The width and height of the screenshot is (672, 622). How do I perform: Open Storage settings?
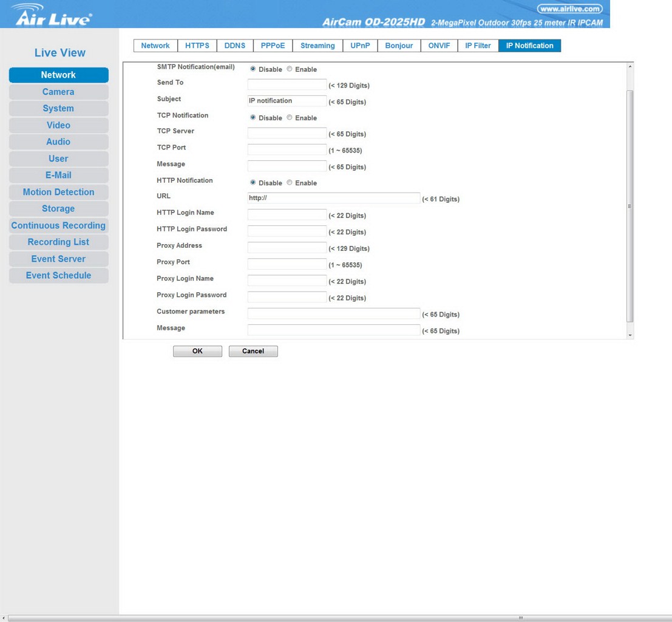point(59,209)
